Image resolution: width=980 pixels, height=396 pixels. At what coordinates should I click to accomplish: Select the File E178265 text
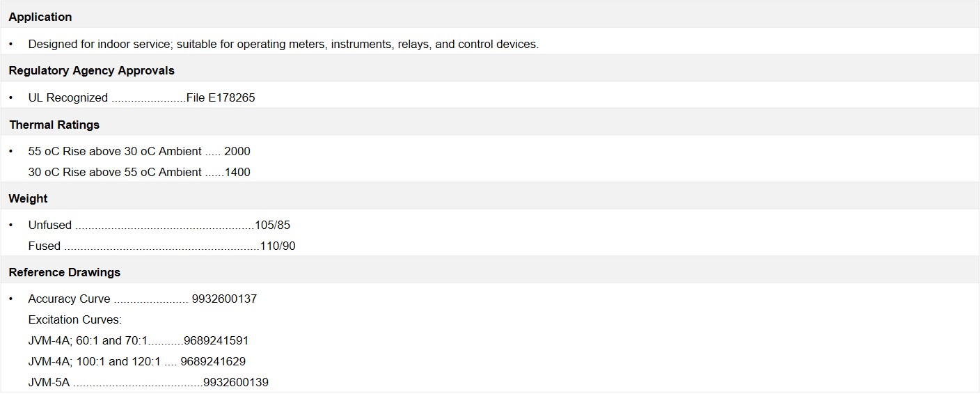coord(221,97)
